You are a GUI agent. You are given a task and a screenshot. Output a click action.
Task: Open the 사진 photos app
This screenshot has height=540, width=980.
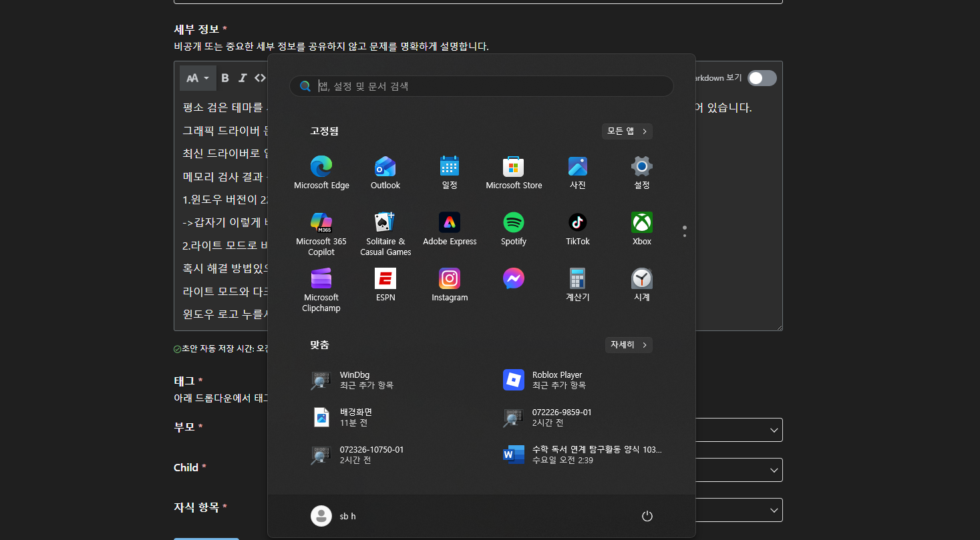tap(578, 173)
